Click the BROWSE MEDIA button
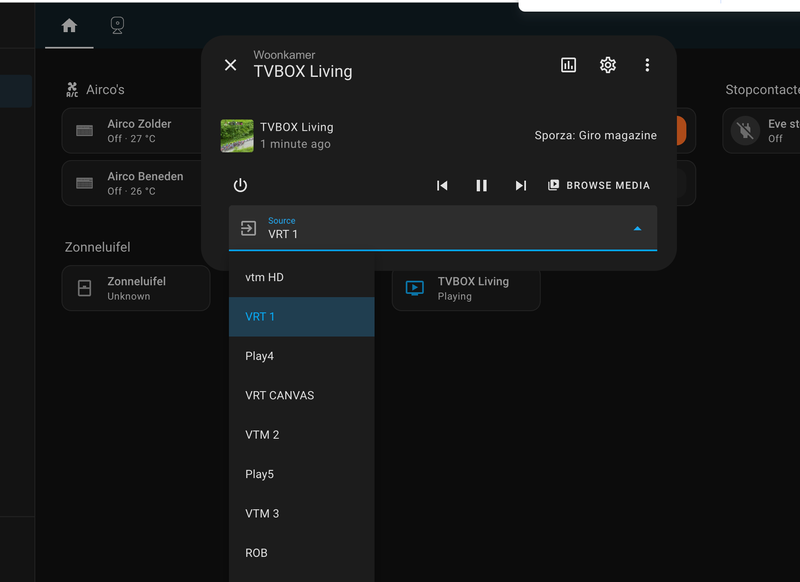 pos(599,185)
